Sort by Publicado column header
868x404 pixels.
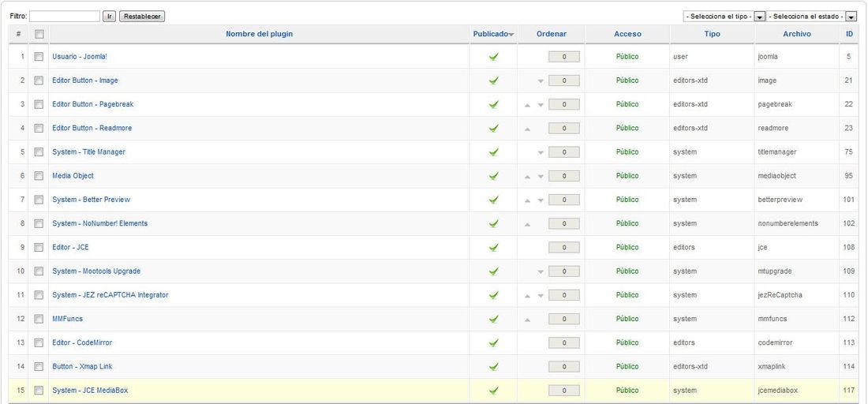tap(491, 34)
